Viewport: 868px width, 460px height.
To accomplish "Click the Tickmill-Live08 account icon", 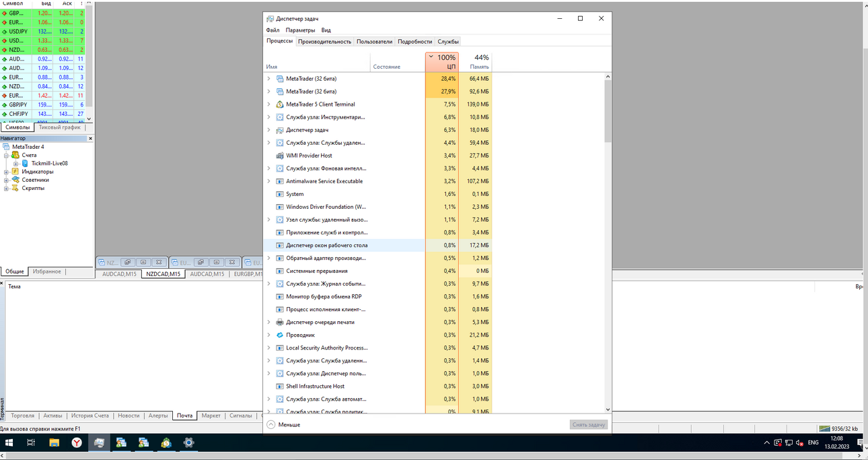I will click(x=25, y=163).
